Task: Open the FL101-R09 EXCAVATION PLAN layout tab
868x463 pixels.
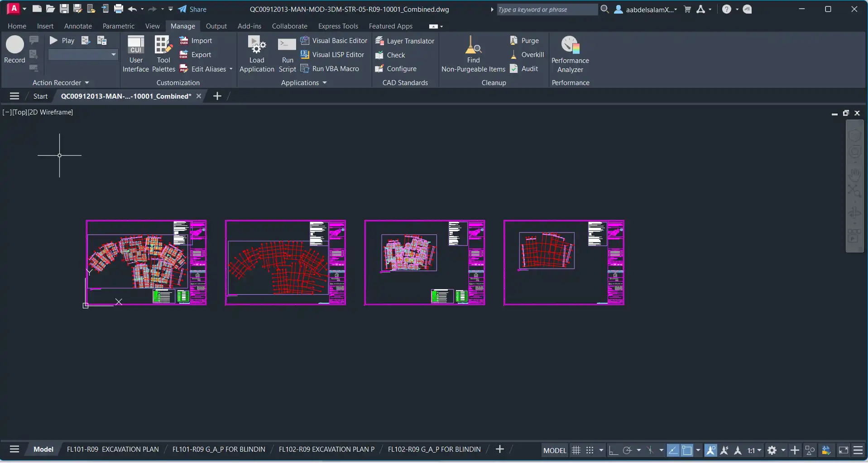Action: (x=113, y=449)
